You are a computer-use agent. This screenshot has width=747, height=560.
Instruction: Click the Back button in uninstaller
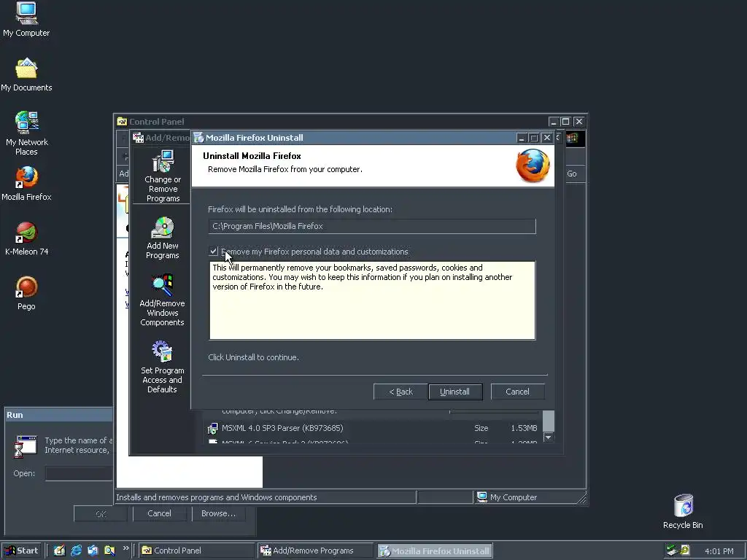click(x=400, y=392)
